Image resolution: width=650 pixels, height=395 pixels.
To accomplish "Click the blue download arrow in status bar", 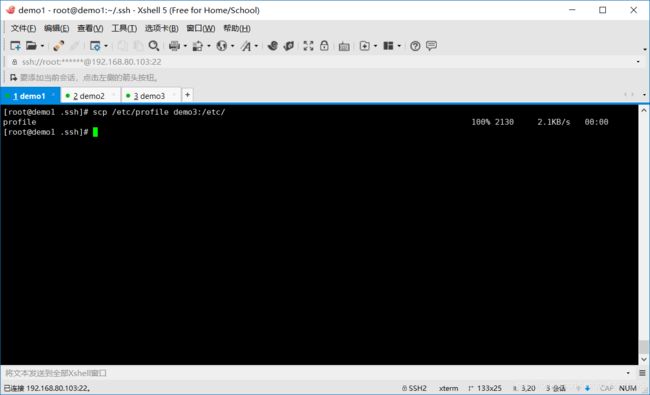I will (587, 388).
